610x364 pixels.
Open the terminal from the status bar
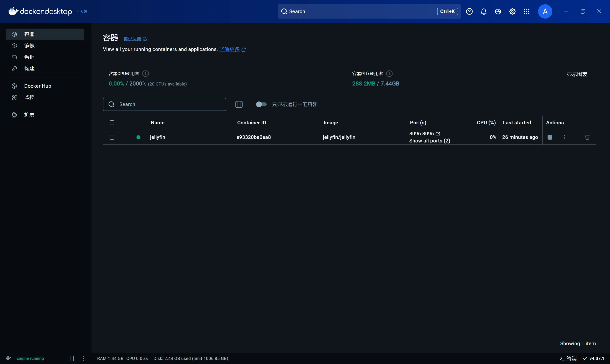(x=568, y=358)
